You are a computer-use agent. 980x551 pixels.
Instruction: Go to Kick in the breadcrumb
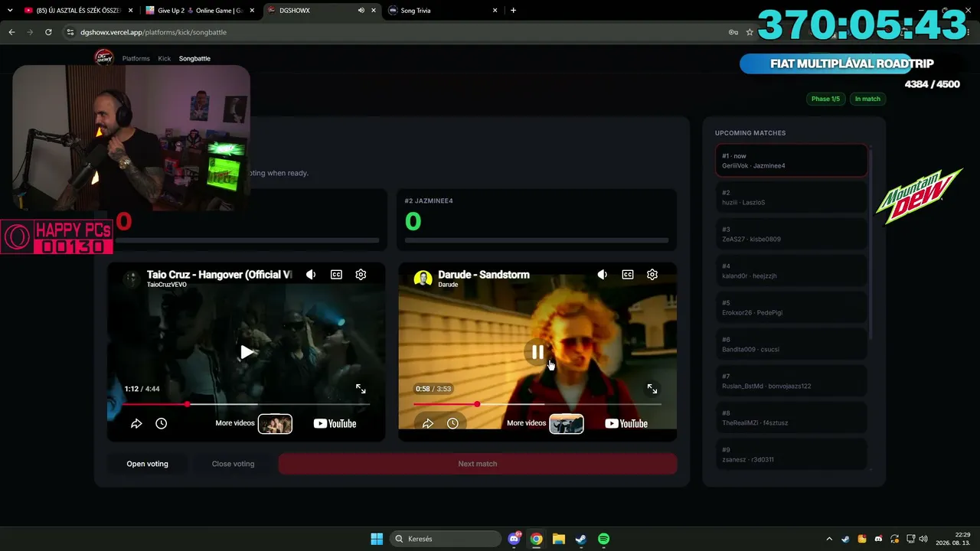[x=165, y=58]
